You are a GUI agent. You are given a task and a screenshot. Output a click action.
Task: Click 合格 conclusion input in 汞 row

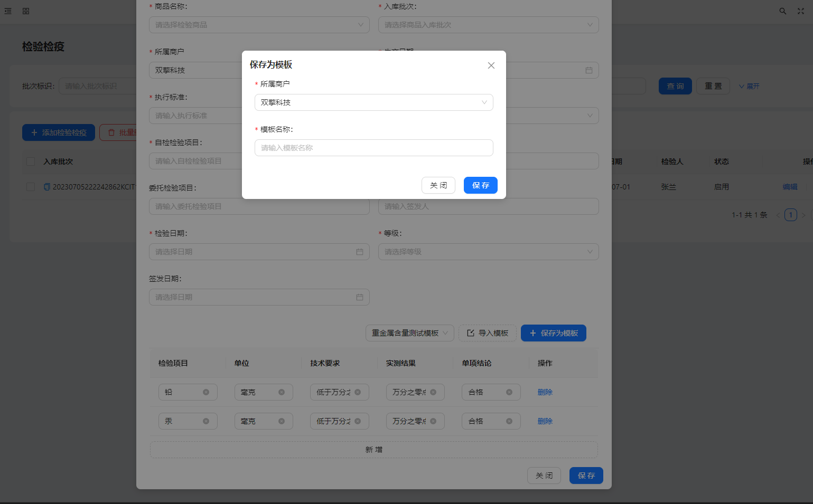491,421
